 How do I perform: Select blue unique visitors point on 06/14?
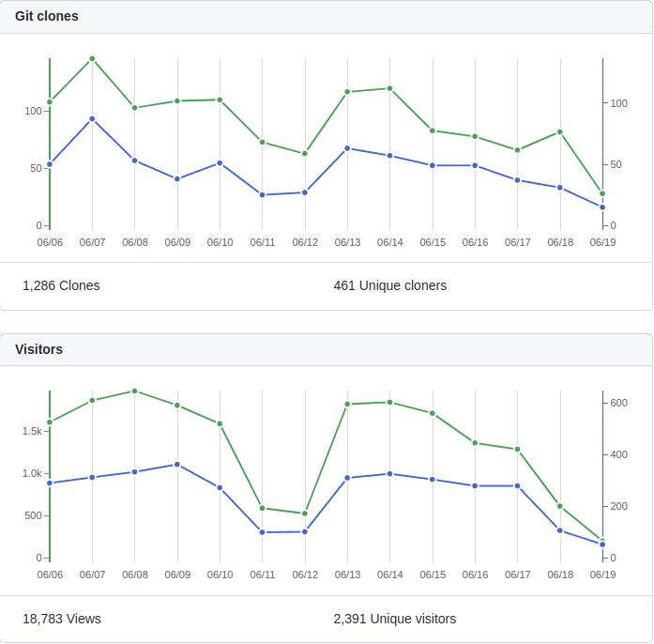point(389,474)
